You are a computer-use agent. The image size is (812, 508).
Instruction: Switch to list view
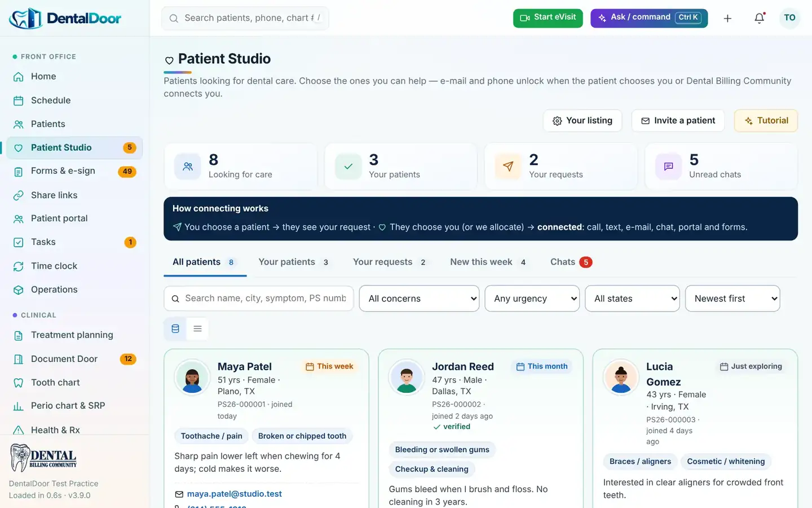pyautogui.click(x=197, y=329)
